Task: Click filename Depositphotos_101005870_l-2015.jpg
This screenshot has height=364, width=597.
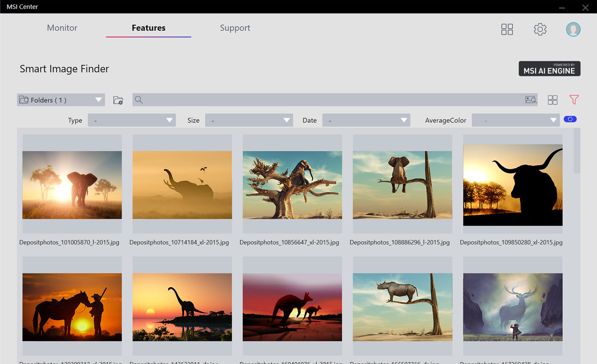Action: 69,242
